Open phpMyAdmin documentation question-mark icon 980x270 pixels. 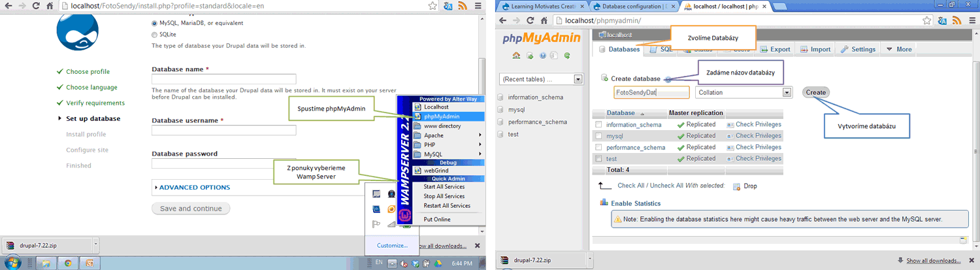point(544,56)
